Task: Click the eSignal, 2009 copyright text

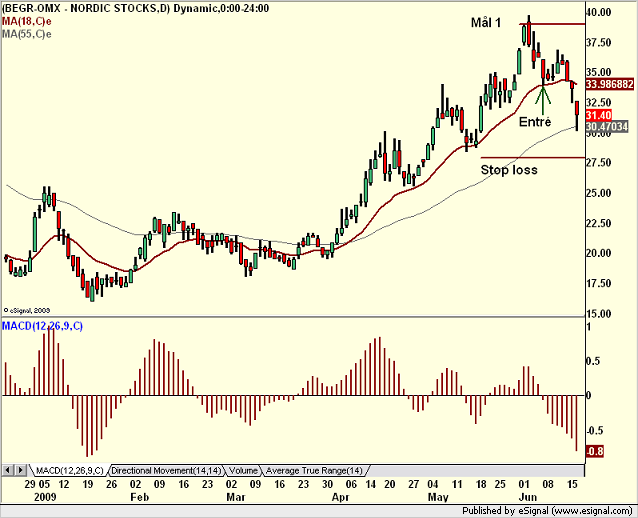Action: [27, 310]
